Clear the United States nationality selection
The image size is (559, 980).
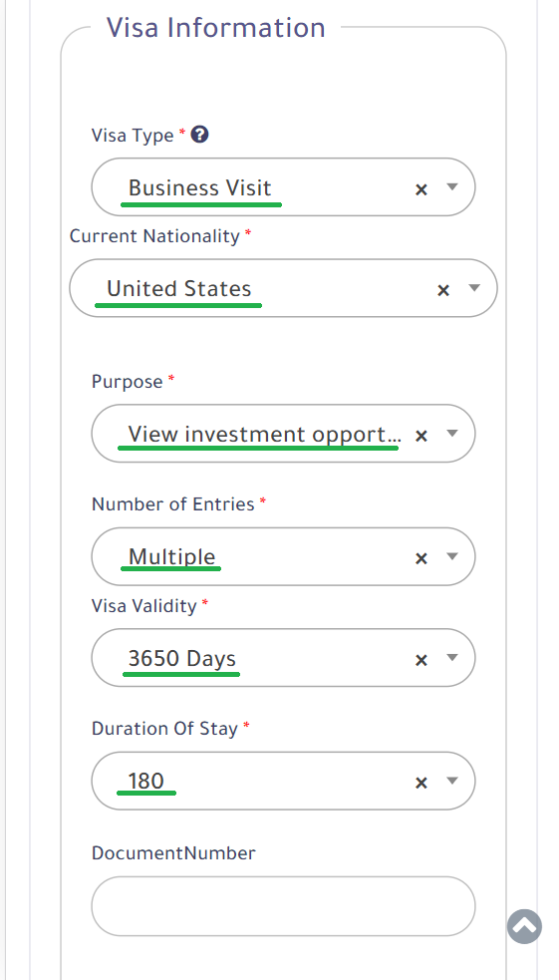[x=443, y=290]
